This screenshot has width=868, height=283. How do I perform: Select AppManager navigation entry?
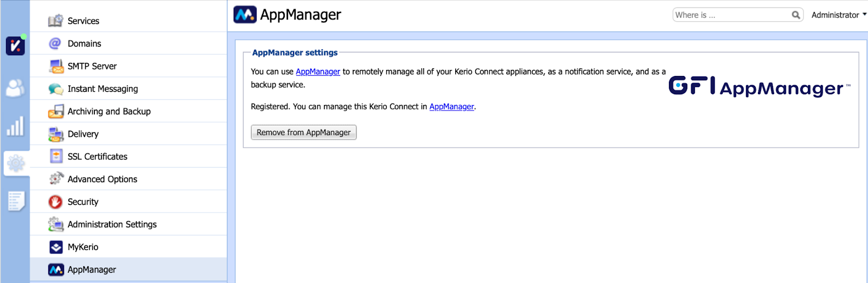[x=128, y=269]
